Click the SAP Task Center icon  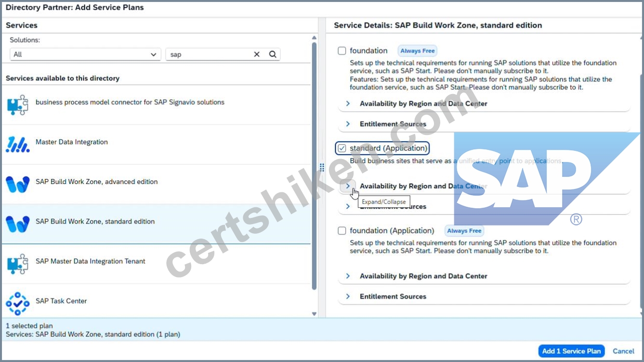click(18, 304)
